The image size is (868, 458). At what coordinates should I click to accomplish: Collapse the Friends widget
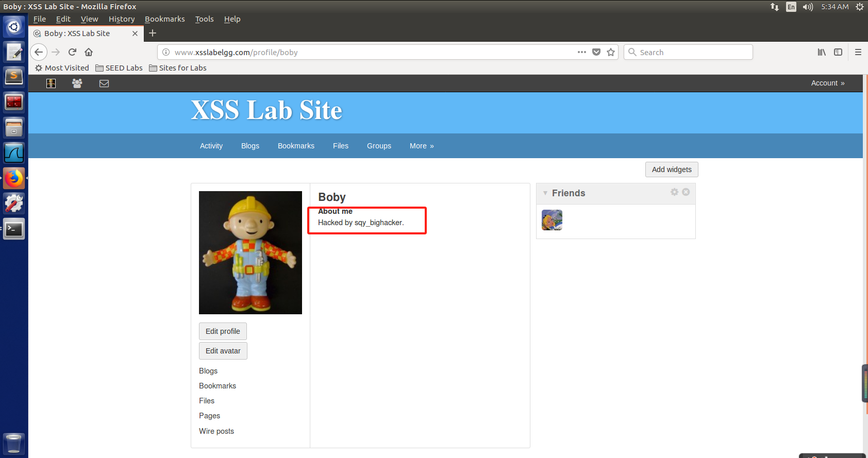coord(545,193)
